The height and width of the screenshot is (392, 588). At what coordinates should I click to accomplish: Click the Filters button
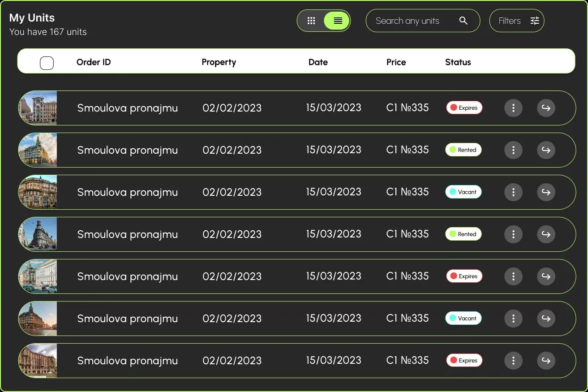[x=517, y=21]
